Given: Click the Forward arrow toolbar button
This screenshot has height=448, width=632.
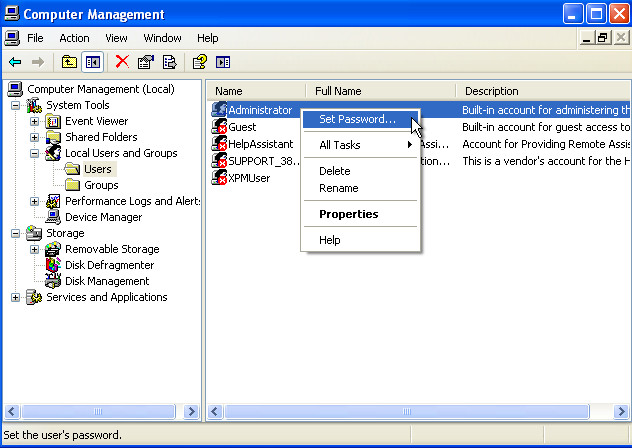Looking at the screenshot, I should (38, 62).
